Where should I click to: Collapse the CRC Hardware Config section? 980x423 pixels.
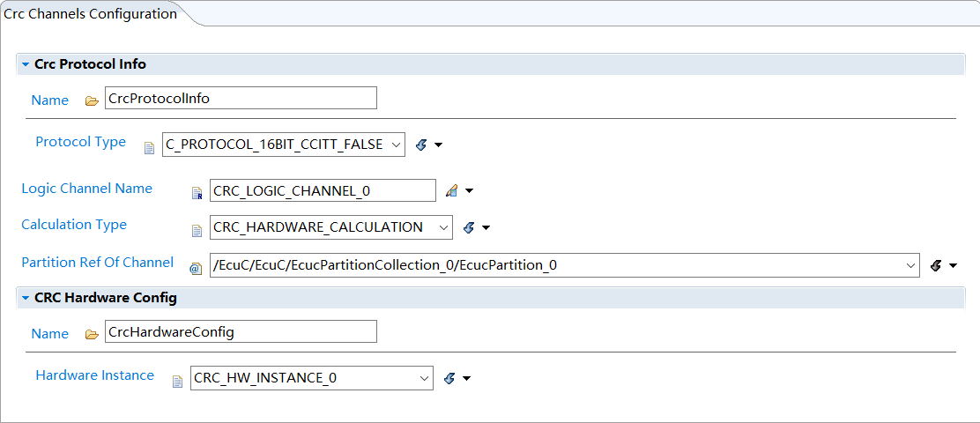click(x=26, y=298)
